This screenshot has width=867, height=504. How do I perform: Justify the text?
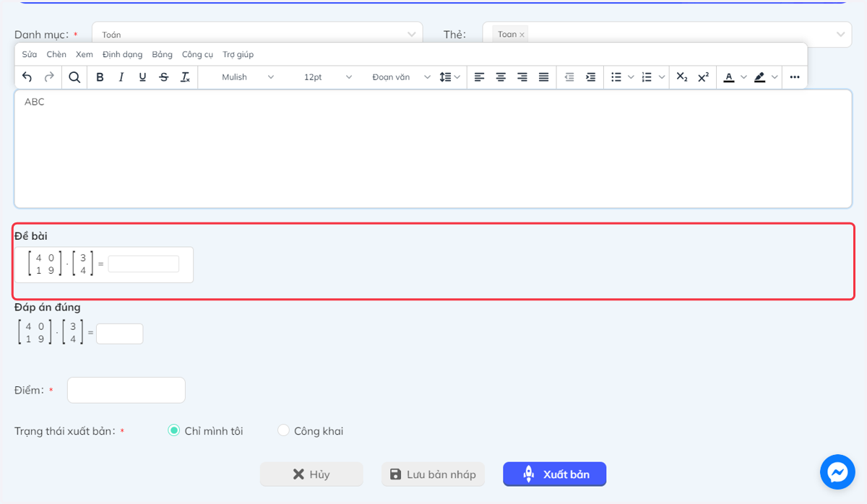[x=544, y=77]
